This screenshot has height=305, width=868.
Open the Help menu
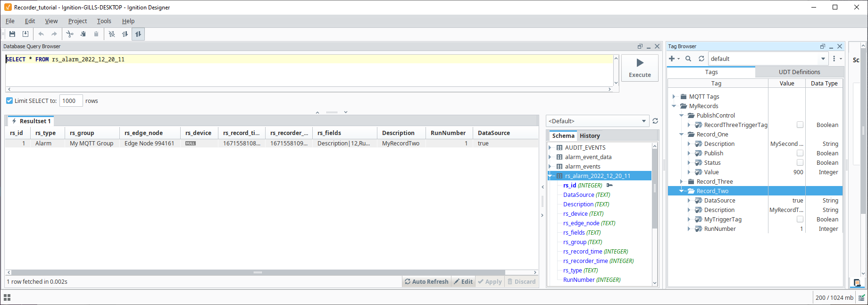128,21
